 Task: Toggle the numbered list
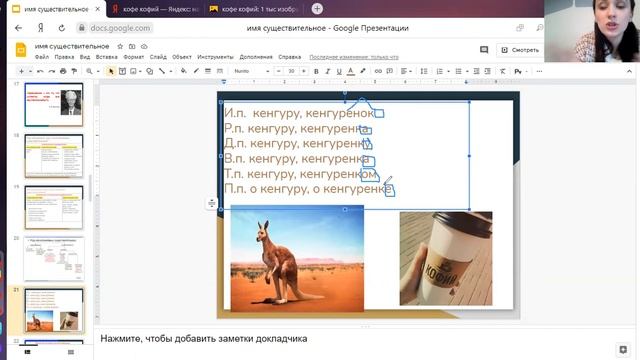440,71
